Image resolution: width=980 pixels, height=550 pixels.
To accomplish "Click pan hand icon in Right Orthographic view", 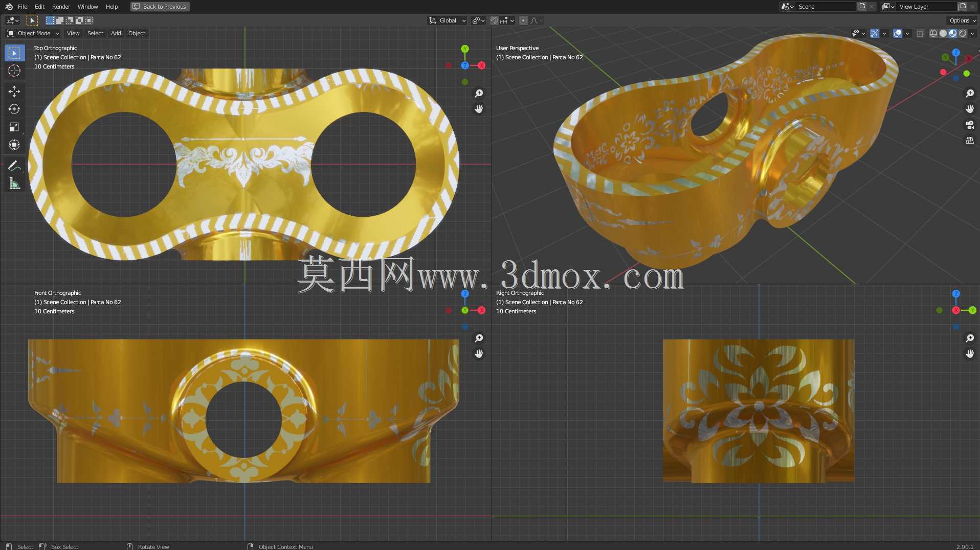I will tap(969, 354).
